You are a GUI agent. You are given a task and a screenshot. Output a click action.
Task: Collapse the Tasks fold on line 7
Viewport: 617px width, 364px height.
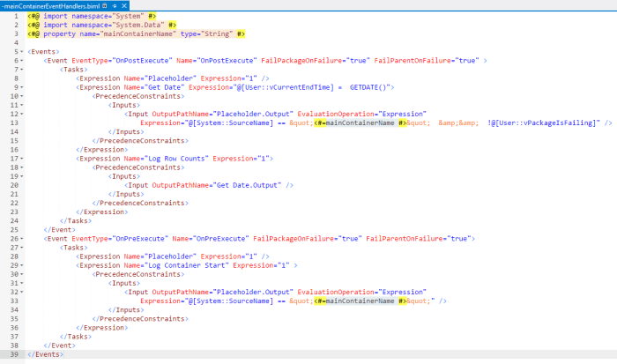pyautogui.click(x=22, y=70)
